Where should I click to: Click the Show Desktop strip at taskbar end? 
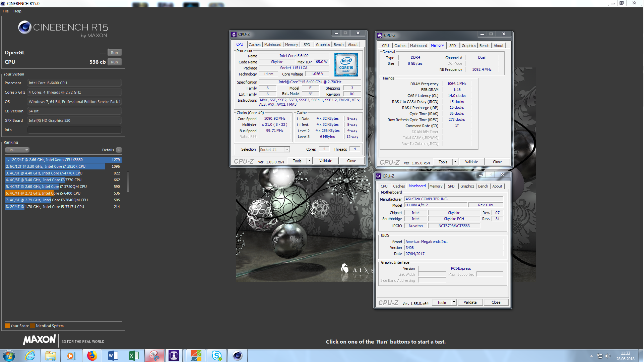[641, 356]
